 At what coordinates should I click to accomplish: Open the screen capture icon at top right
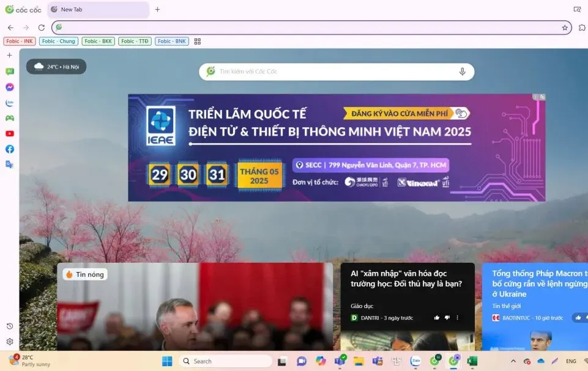(x=577, y=9)
